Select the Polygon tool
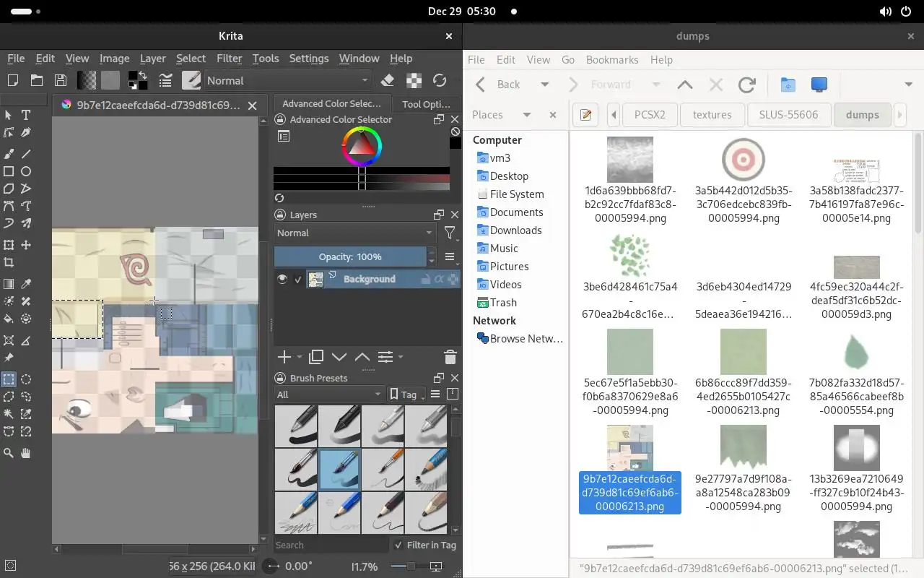Screen dimensions: 924x578 click(9, 189)
